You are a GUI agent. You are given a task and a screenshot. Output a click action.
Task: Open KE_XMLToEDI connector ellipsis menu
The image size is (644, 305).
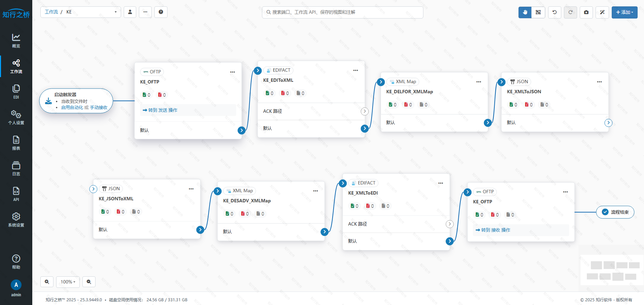(441, 183)
